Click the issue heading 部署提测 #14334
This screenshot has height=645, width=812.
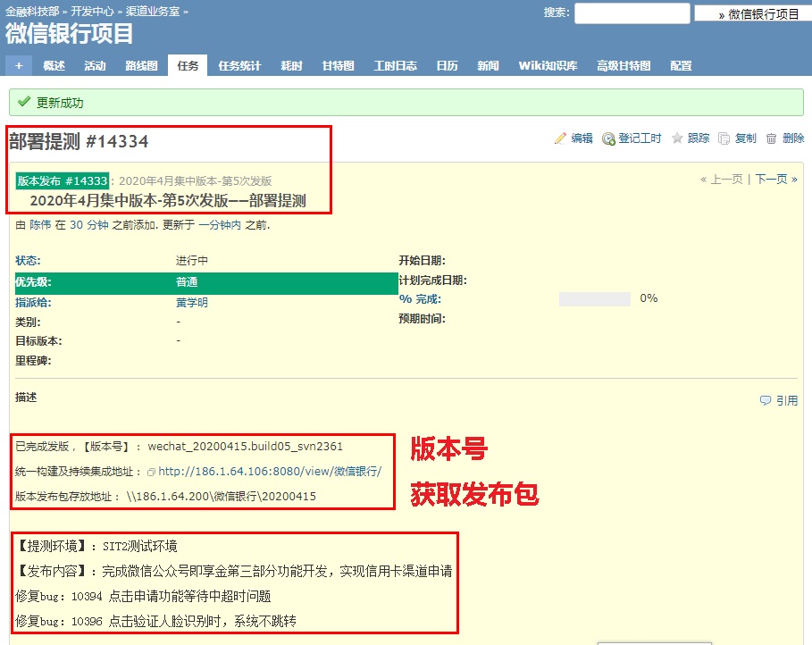pyautogui.click(x=79, y=141)
